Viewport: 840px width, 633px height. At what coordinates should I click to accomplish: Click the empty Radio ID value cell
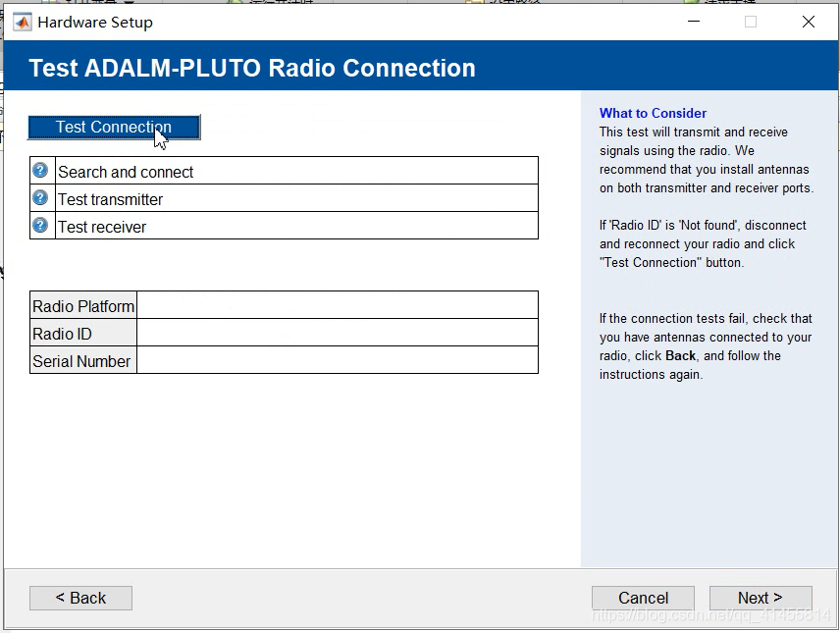pos(338,333)
